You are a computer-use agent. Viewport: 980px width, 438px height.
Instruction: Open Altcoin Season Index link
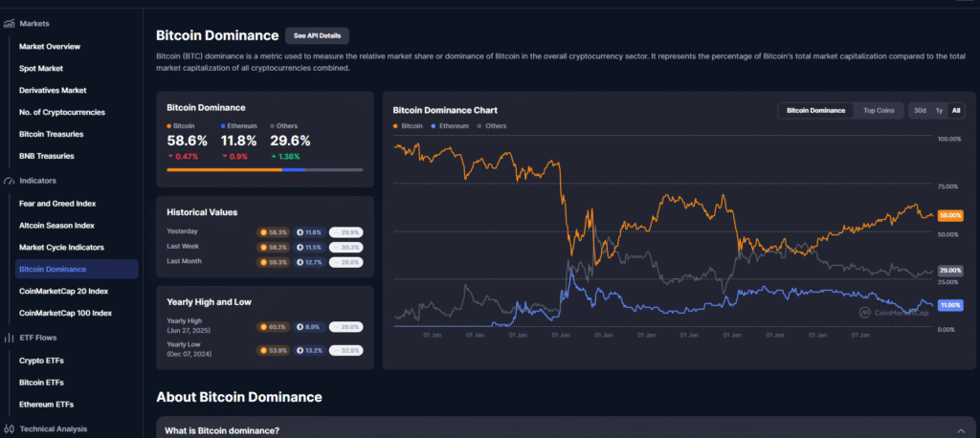point(56,226)
